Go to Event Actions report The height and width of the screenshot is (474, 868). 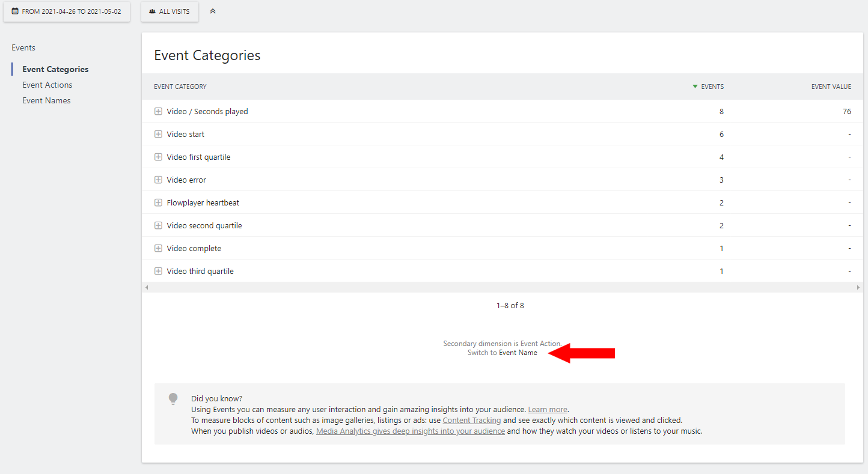pyautogui.click(x=47, y=85)
